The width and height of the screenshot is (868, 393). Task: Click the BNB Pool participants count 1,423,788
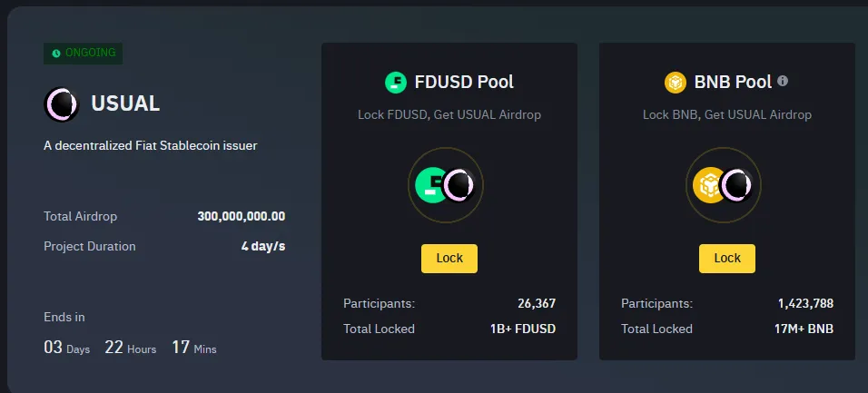[805, 303]
